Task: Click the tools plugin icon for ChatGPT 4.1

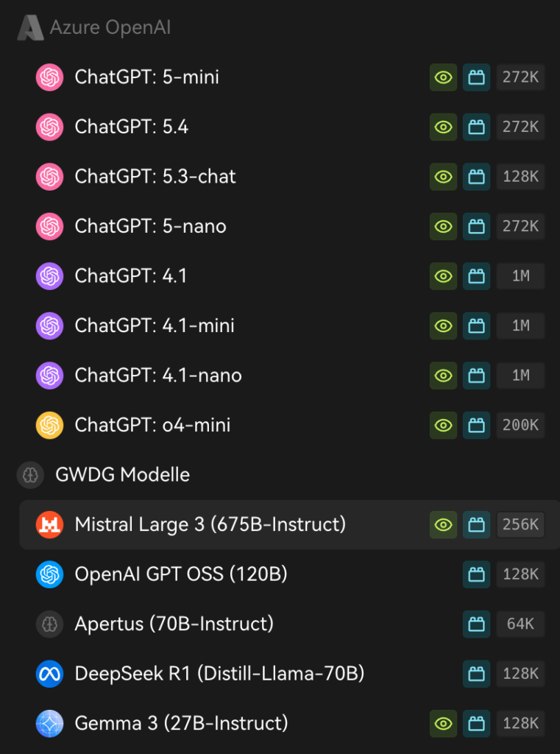Action: pyautogui.click(x=476, y=276)
